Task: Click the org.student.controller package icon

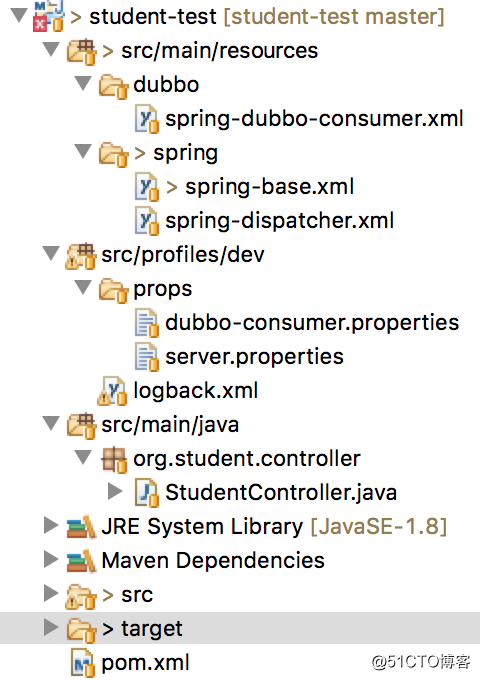Action: click(x=114, y=459)
